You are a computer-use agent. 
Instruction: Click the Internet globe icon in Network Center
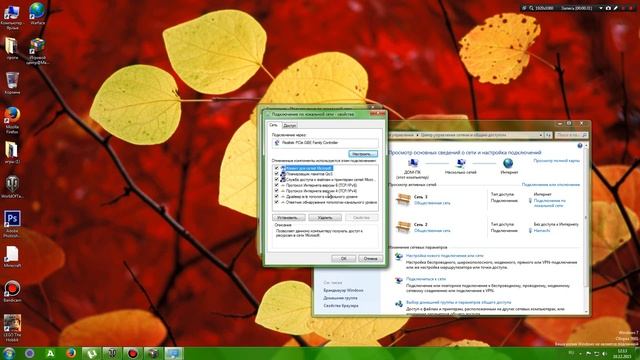click(x=508, y=163)
